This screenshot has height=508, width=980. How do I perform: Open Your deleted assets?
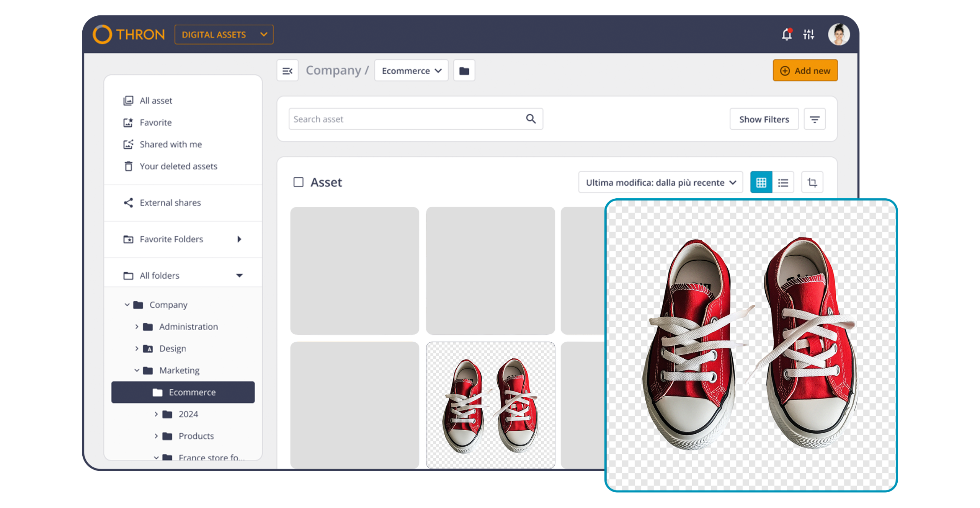[178, 166]
